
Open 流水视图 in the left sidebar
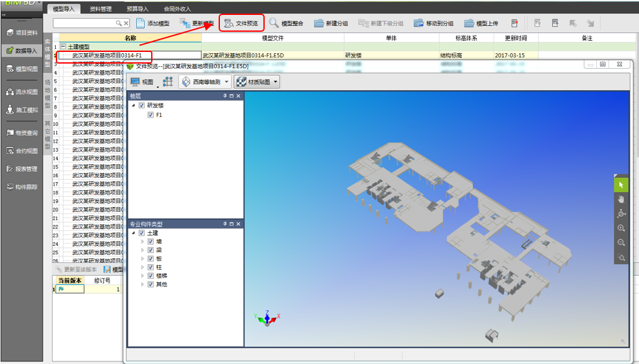point(23,91)
